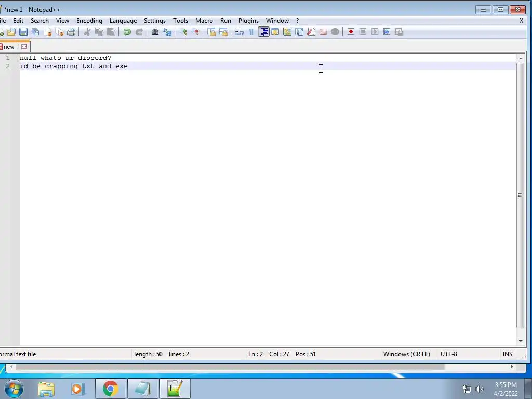Screen dimensions: 532x399
Task: Click the vertical scrollbar up arrow
Action: pos(521,58)
